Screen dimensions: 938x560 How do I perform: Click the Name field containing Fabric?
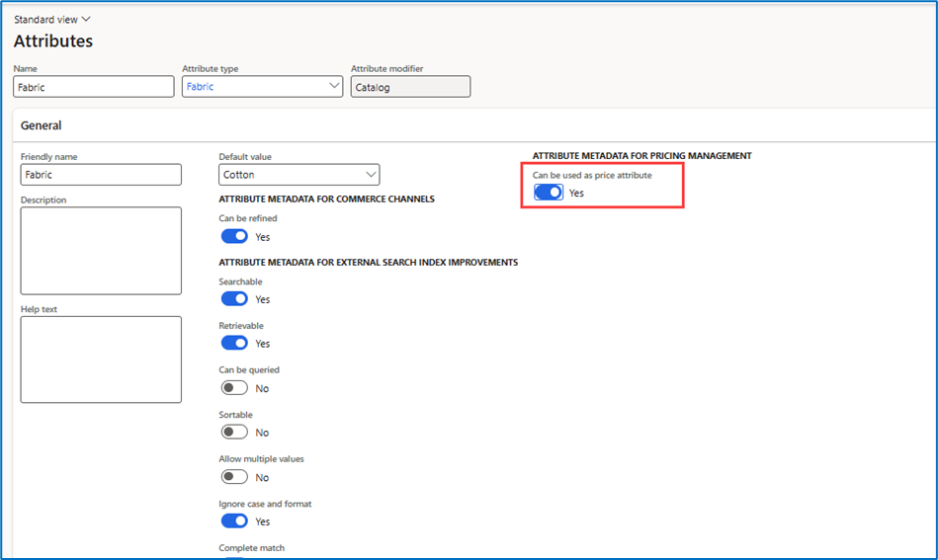click(94, 87)
